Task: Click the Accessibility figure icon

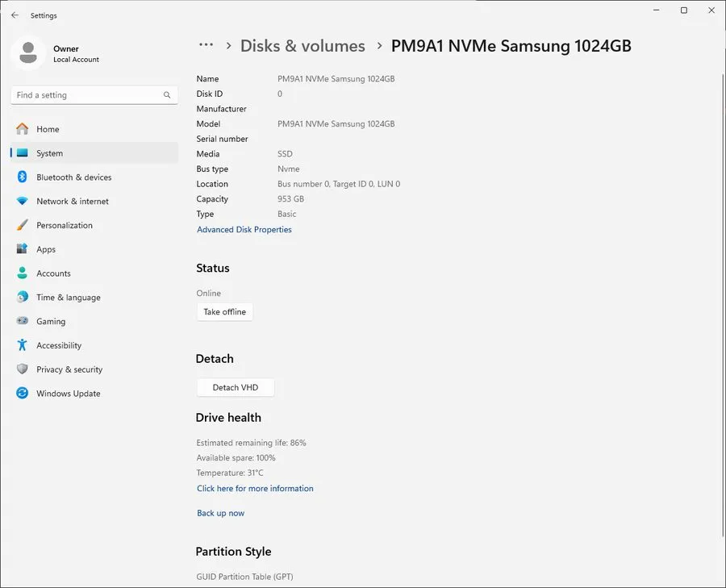Action: [23, 345]
